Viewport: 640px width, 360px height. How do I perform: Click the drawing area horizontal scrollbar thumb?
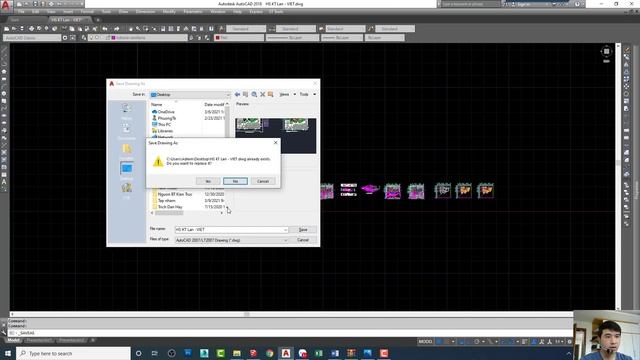[247, 314]
